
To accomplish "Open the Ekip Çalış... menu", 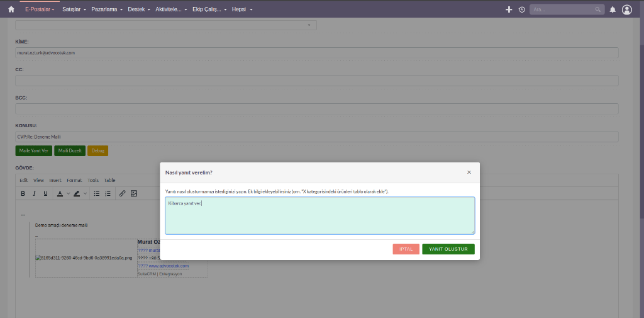I will [x=209, y=9].
